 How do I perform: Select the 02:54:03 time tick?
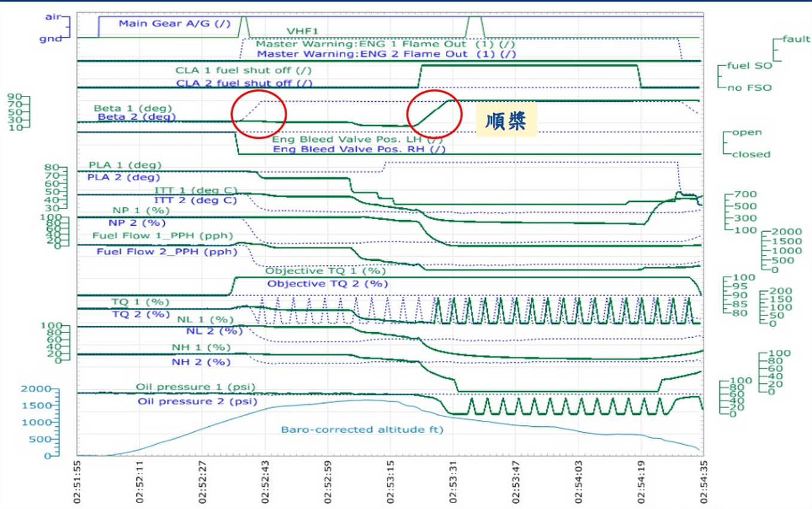[579, 483]
